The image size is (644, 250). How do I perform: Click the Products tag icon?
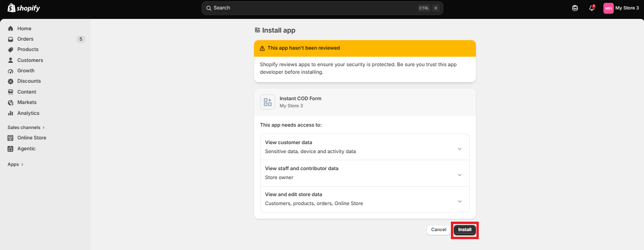click(x=11, y=50)
